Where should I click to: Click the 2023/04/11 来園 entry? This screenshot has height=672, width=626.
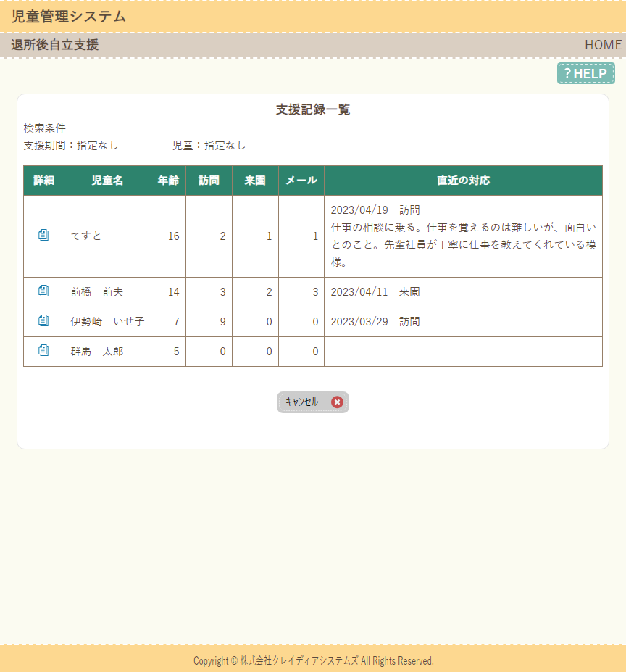pyautogui.click(x=375, y=292)
